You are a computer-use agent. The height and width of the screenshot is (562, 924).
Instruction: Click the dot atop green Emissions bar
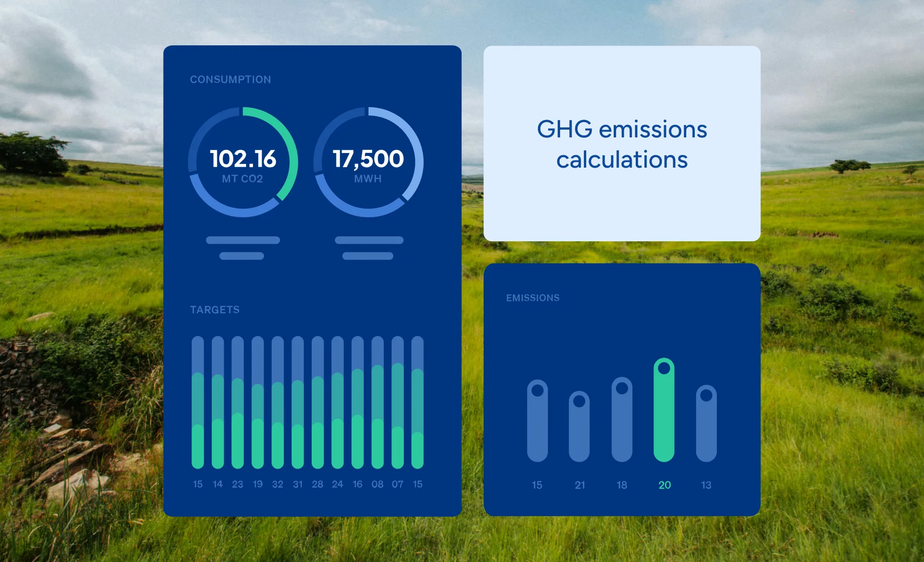[x=664, y=368]
